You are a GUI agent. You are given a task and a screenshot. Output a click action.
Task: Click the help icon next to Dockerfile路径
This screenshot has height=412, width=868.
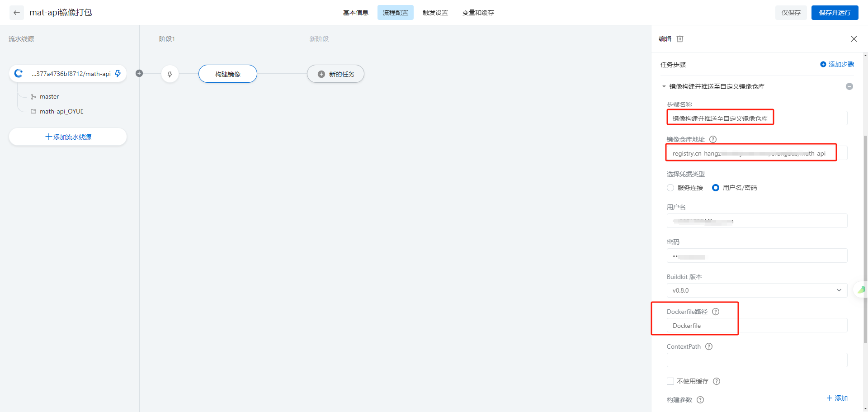tap(716, 312)
